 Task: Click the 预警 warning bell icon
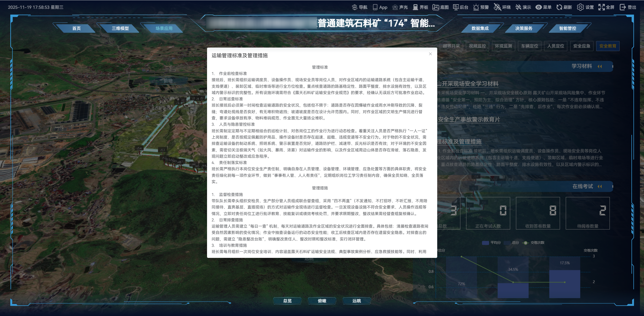[x=476, y=7]
